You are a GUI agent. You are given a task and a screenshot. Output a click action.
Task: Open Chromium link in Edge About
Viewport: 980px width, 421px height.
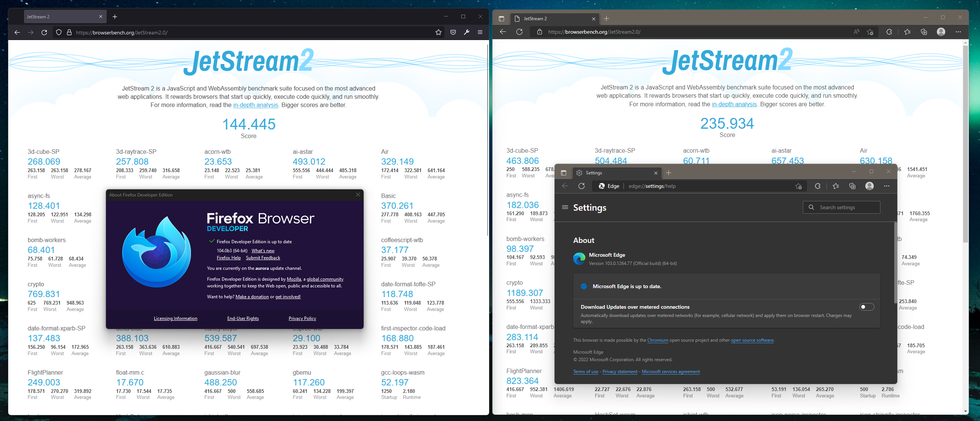click(x=658, y=340)
